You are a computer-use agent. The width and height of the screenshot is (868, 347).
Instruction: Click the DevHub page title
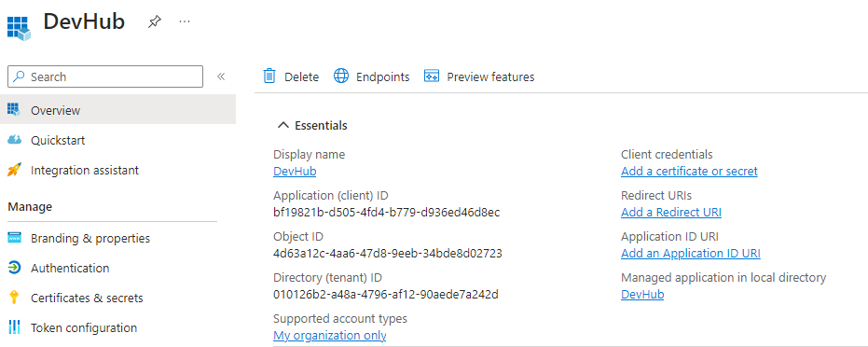[84, 21]
